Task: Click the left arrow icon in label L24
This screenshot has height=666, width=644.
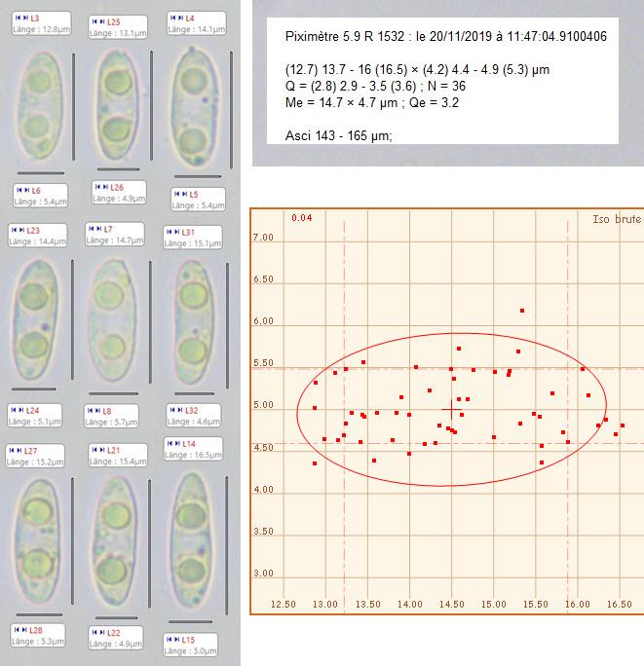Action: click(14, 410)
